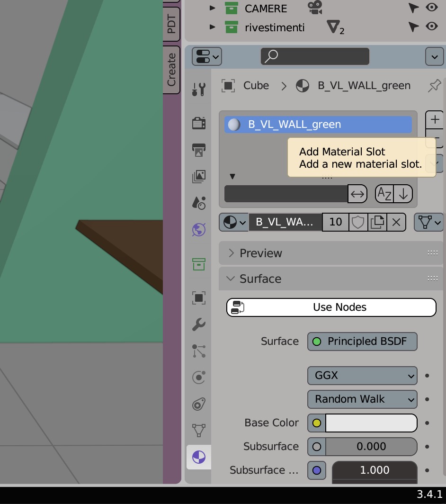Toggle the fake user shield icon
The height and width of the screenshot is (504, 446).
tap(358, 222)
